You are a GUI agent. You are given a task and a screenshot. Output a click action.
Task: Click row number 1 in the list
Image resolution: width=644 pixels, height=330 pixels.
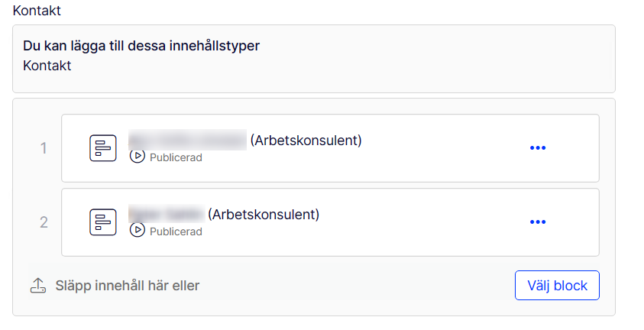click(x=44, y=148)
